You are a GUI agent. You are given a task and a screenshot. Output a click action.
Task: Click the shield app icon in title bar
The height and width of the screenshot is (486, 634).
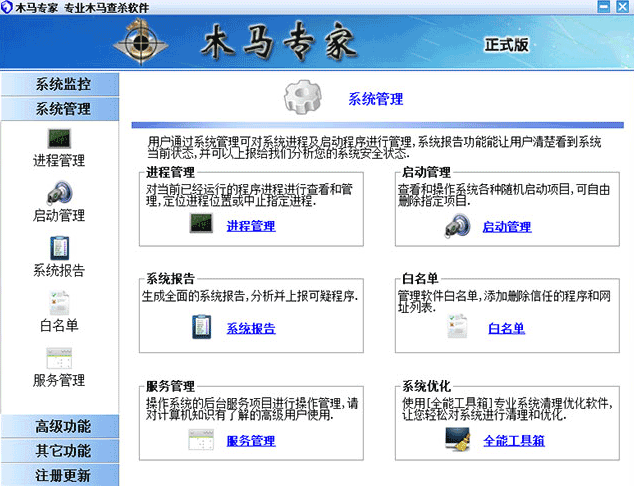point(6,7)
